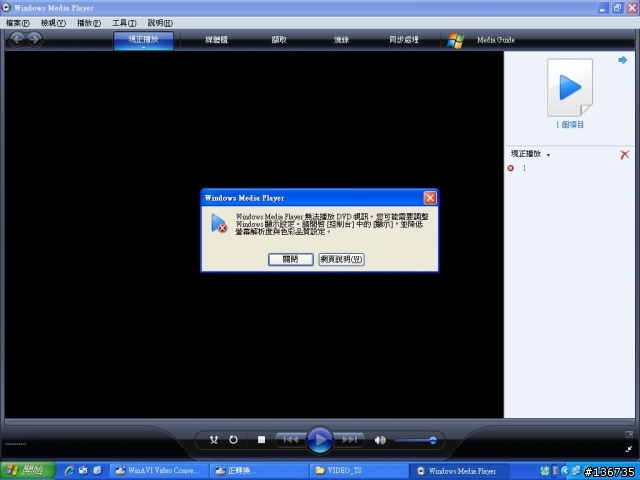
Task: Open the 正轉換 taskbar item
Action: 259,471
